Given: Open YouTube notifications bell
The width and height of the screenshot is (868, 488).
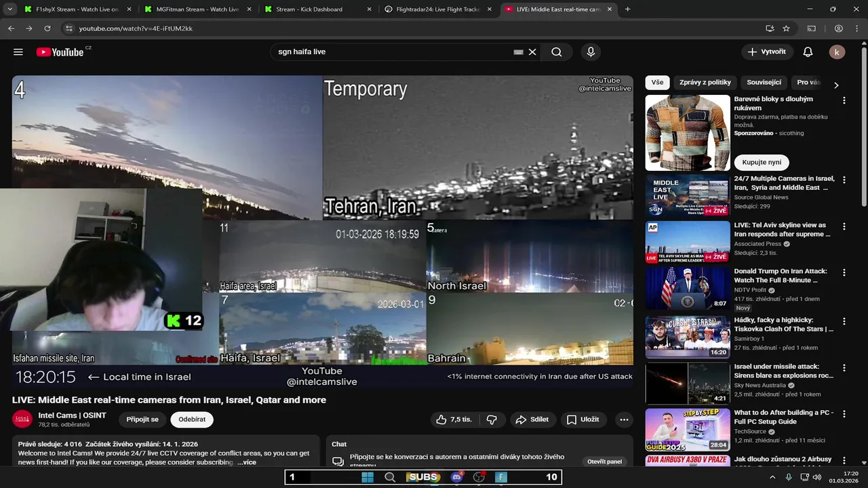Looking at the screenshot, I should pyautogui.click(x=808, y=52).
